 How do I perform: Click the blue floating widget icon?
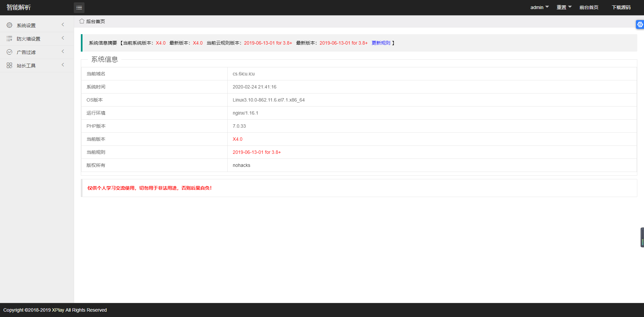(640, 24)
